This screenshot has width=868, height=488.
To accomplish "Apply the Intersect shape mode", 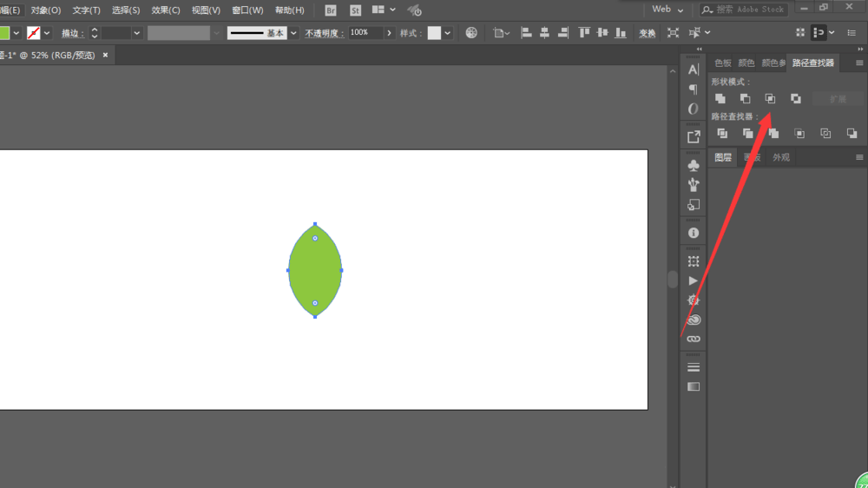I will (x=770, y=99).
